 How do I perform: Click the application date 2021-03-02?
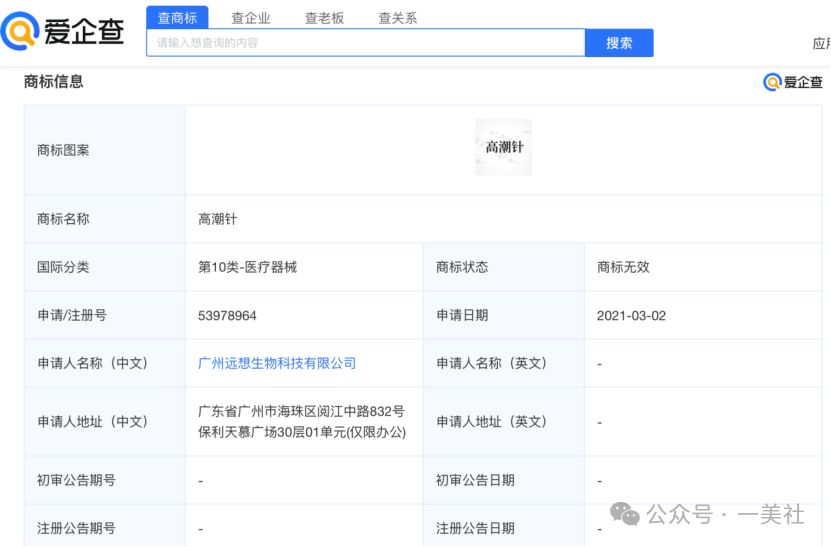[631, 316]
